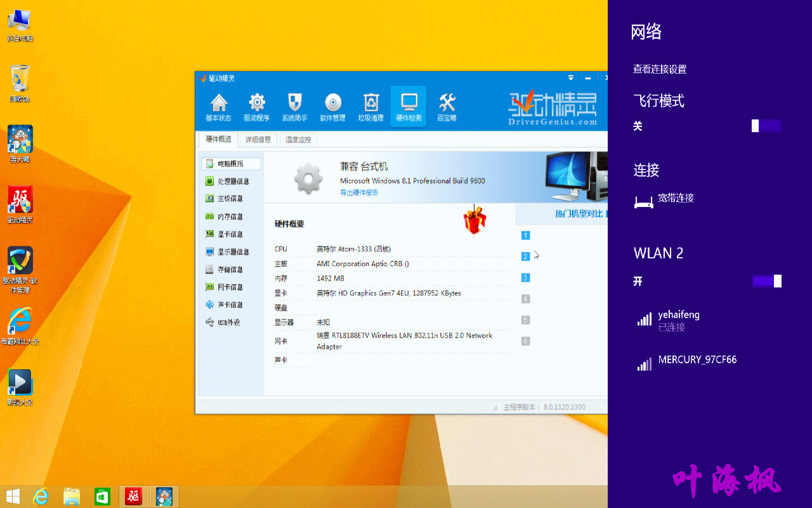Switch to 硬件概览 tab

[218, 140]
